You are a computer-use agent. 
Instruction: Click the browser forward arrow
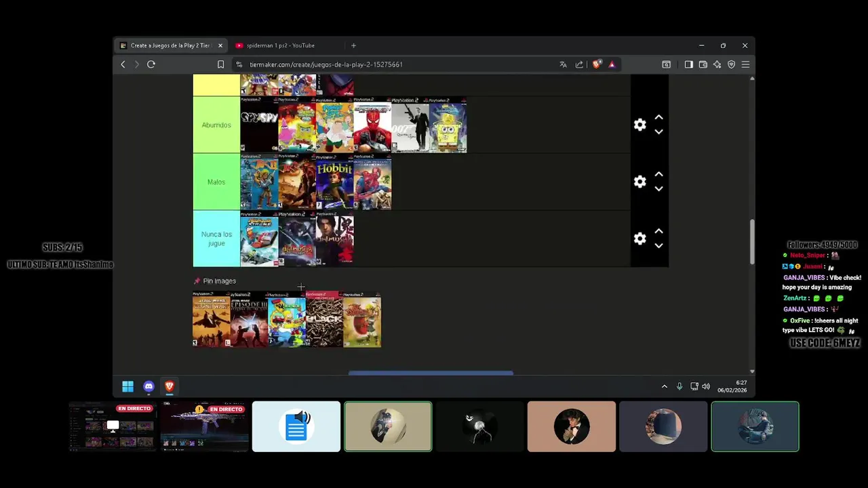[136, 64]
